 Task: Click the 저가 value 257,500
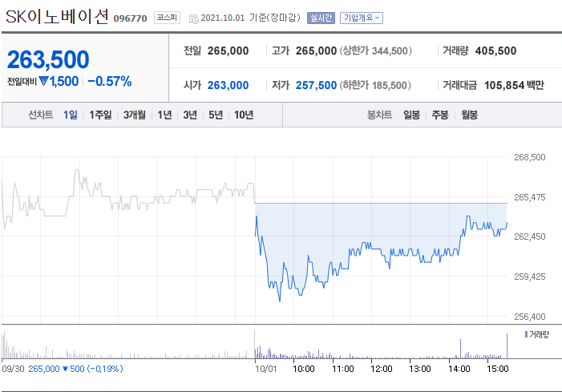[316, 85]
